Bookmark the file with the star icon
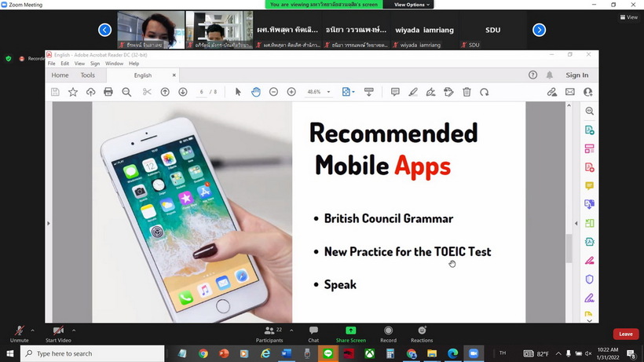 coord(73,92)
